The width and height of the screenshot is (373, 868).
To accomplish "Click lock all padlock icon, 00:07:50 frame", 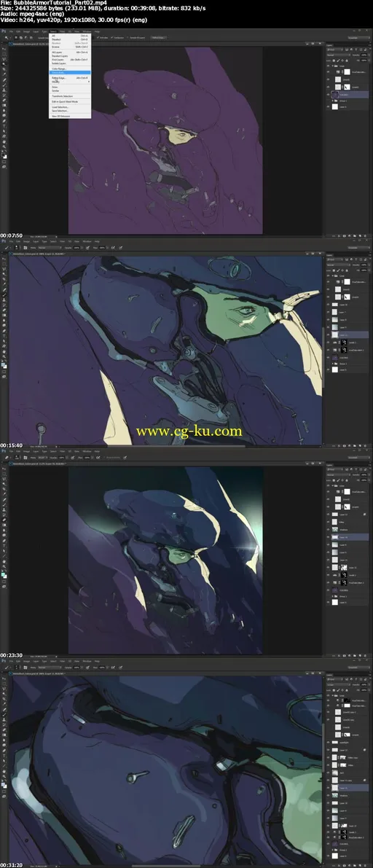I will 347,61.
